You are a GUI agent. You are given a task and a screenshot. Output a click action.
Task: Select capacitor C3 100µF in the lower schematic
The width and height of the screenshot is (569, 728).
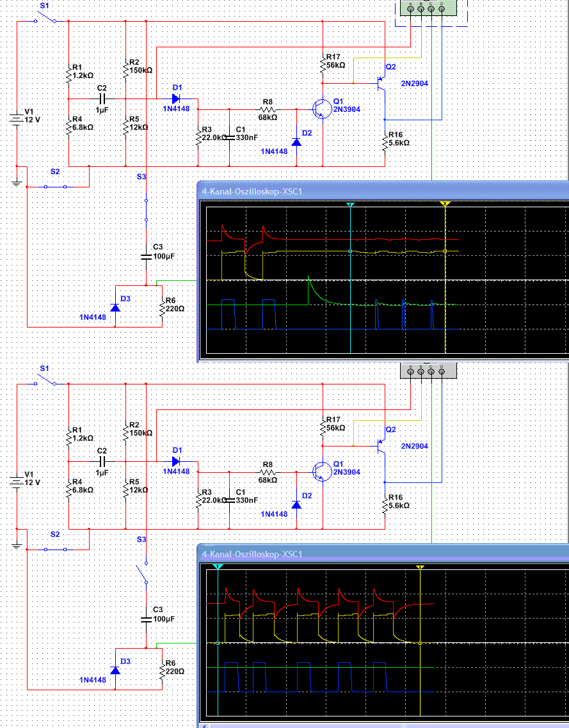point(147,619)
